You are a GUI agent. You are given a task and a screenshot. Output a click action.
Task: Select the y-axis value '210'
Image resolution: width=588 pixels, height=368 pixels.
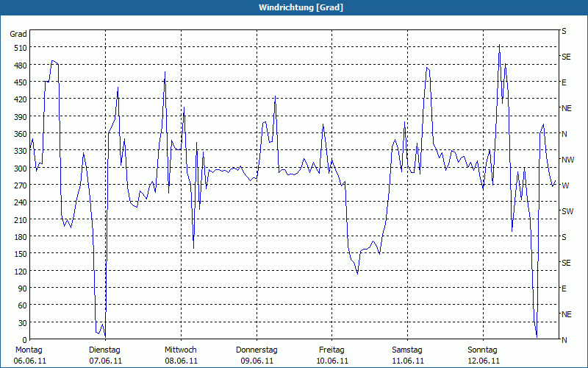click(21, 220)
